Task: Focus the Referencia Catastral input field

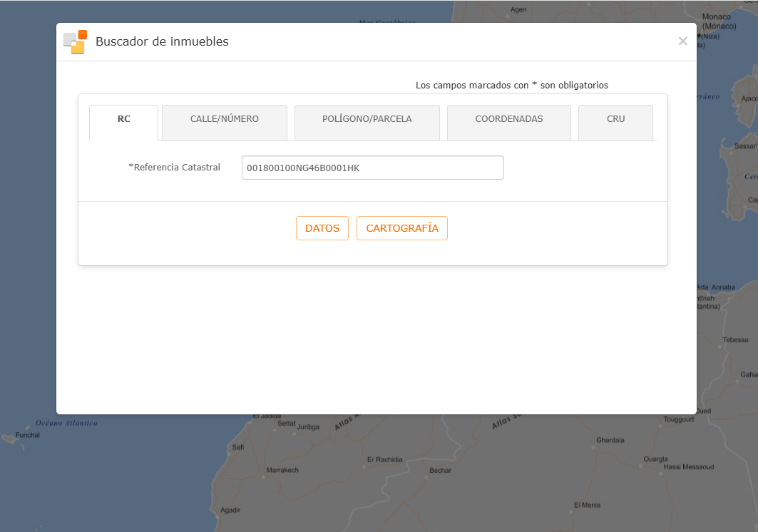Action: pos(373,168)
